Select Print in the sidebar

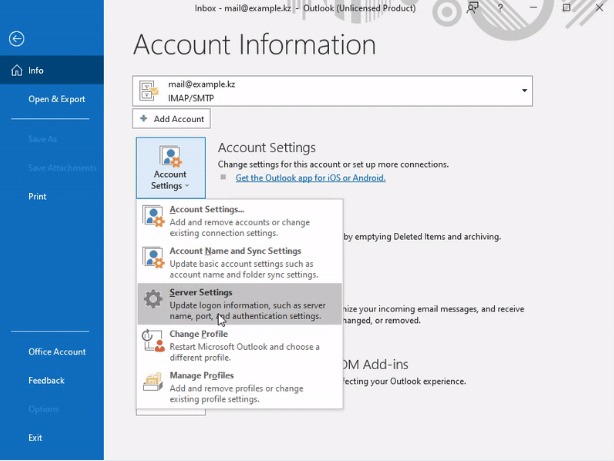point(37,196)
